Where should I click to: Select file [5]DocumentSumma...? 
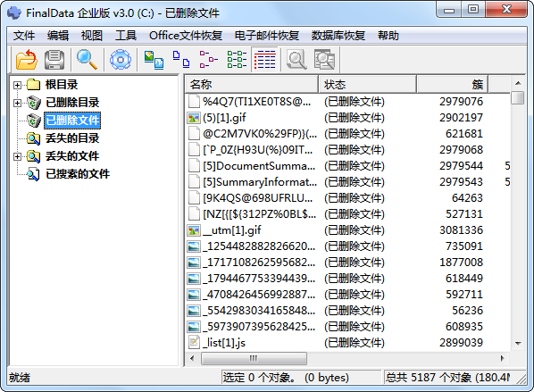pyautogui.click(x=259, y=166)
